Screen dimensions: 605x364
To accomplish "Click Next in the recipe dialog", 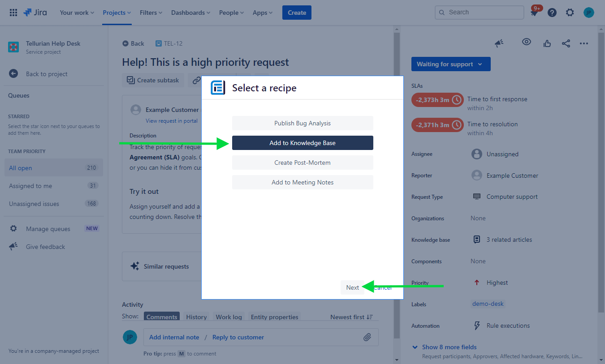I will tap(352, 287).
